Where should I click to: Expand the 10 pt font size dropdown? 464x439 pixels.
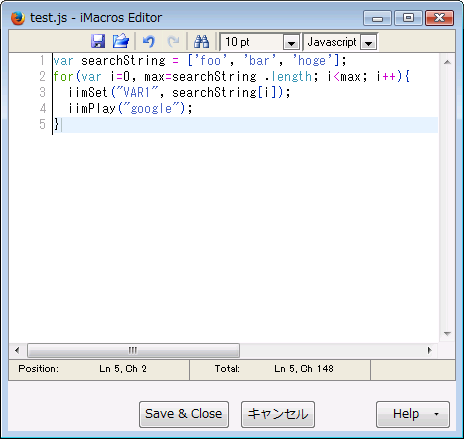pos(291,43)
